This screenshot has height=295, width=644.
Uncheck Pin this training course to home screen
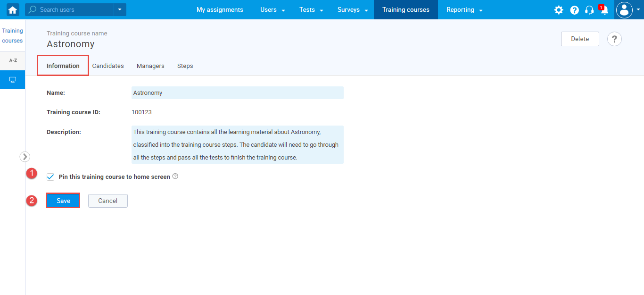[50, 177]
